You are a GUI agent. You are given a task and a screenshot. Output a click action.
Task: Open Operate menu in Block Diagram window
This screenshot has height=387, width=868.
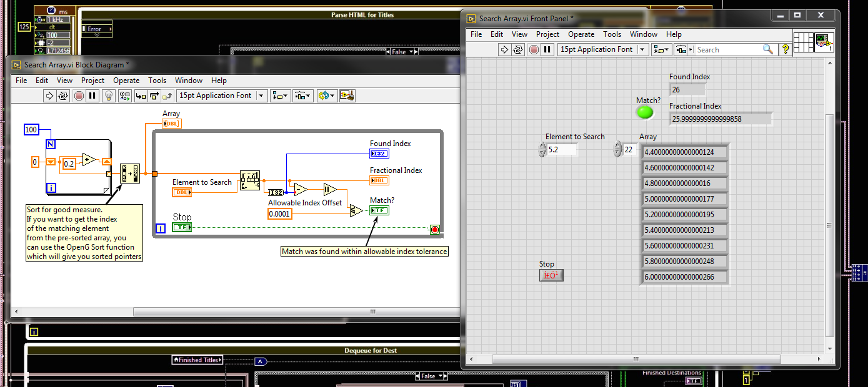[126, 81]
